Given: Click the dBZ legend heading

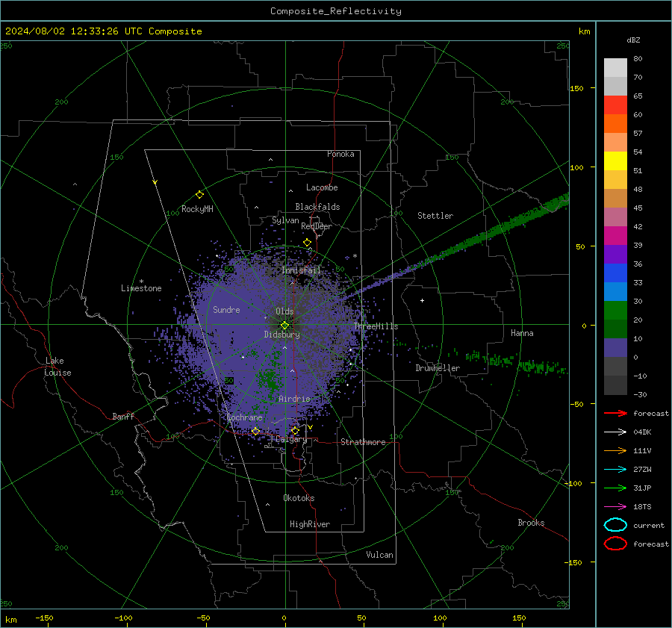Looking at the screenshot, I should (633, 40).
